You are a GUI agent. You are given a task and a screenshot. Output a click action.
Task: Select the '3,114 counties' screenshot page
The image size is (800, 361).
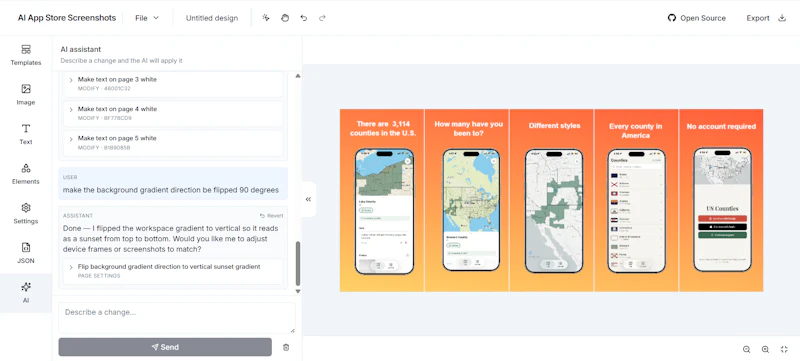(382, 200)
